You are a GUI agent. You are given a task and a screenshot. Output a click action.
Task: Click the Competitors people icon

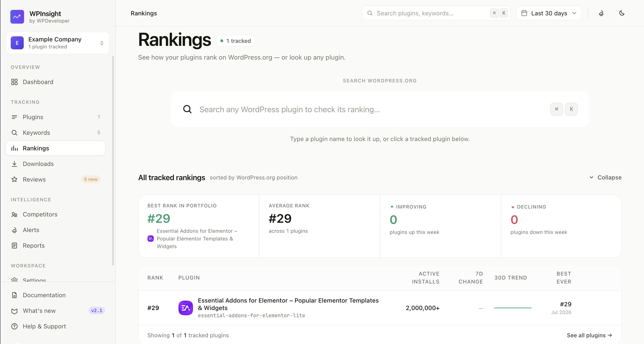pyautogui.click(x=14, y=214)
